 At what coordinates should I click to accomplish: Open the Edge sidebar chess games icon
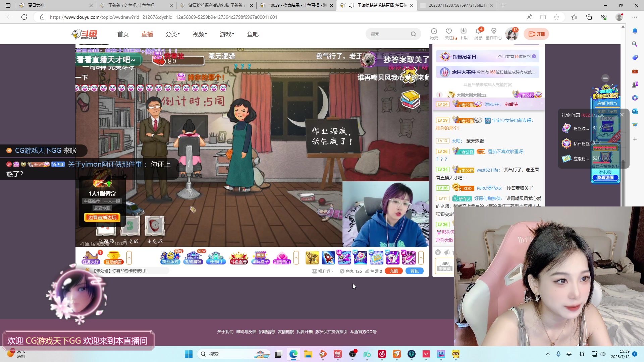pos(635,84)
